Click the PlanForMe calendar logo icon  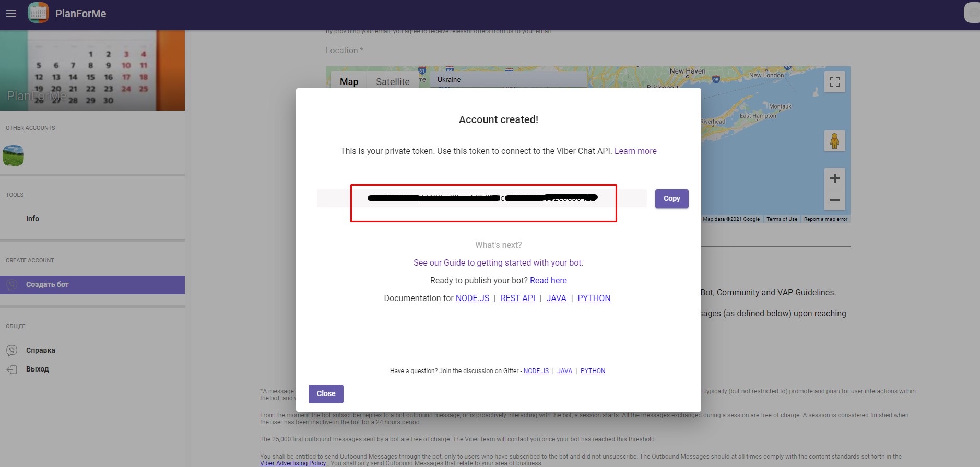click(x=38, y=13)
